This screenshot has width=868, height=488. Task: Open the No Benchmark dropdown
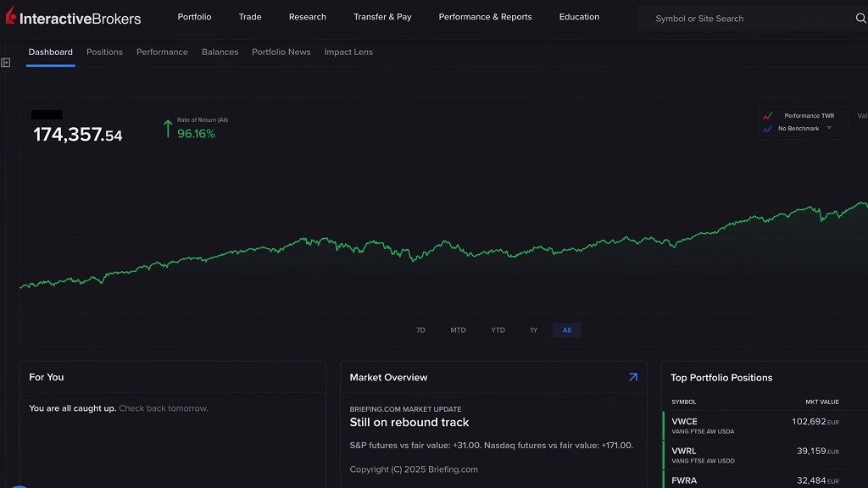829,129
